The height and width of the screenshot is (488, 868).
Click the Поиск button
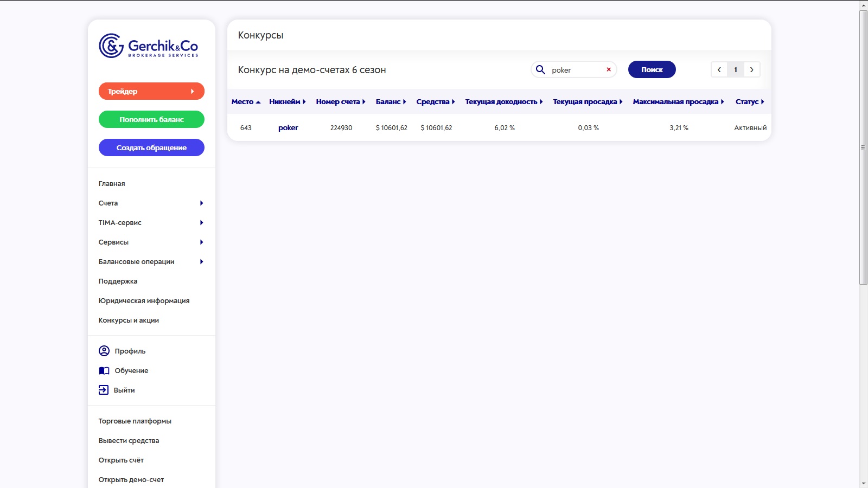(652, 69)
